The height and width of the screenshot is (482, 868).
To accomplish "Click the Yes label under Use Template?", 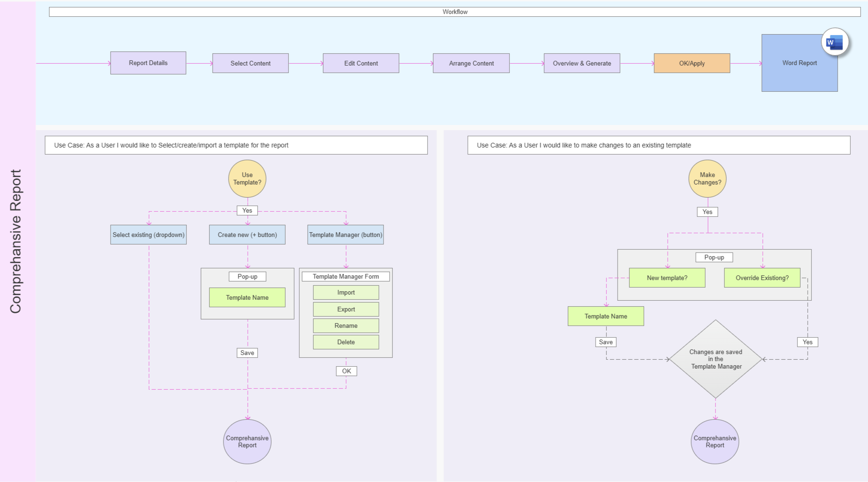I will click(x=247, y=210).
